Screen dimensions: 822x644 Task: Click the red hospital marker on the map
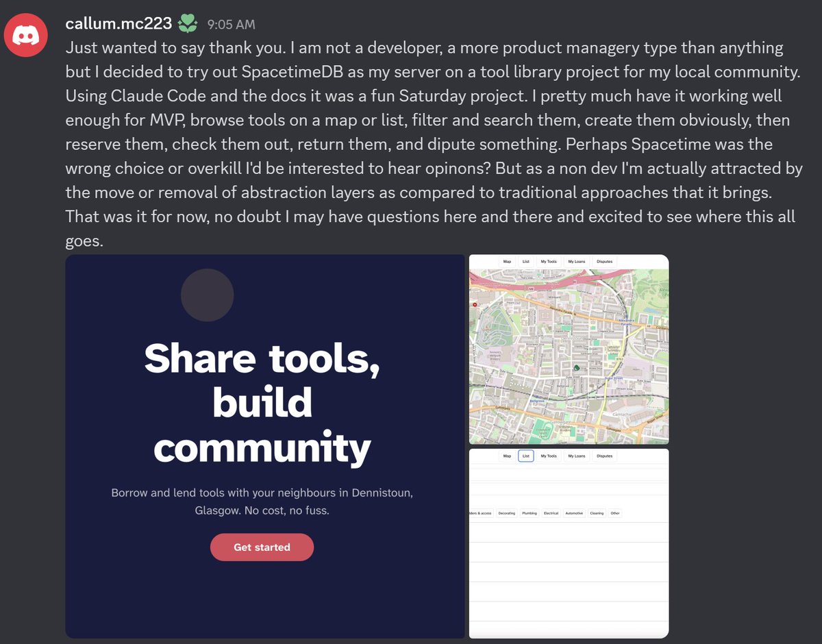pyautogui.click(x=475, y=305)
